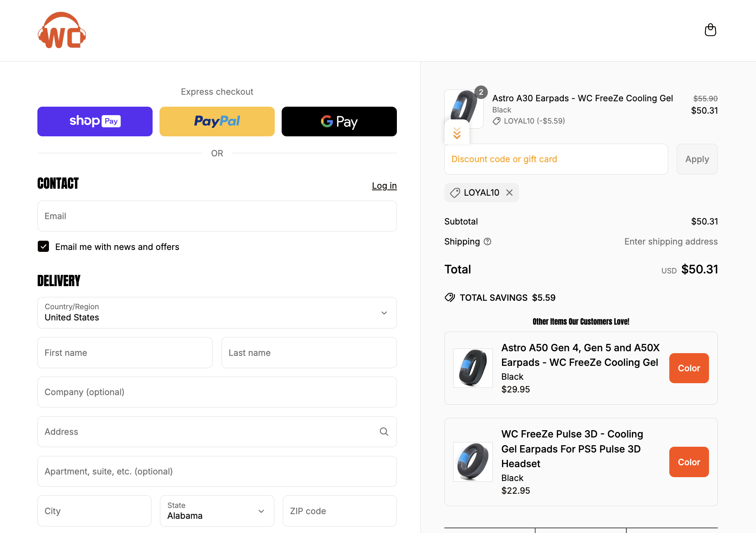Focus the Discount code or gift card field
Viewport: 756px width, 533px height.
click(x=556, y=159)
